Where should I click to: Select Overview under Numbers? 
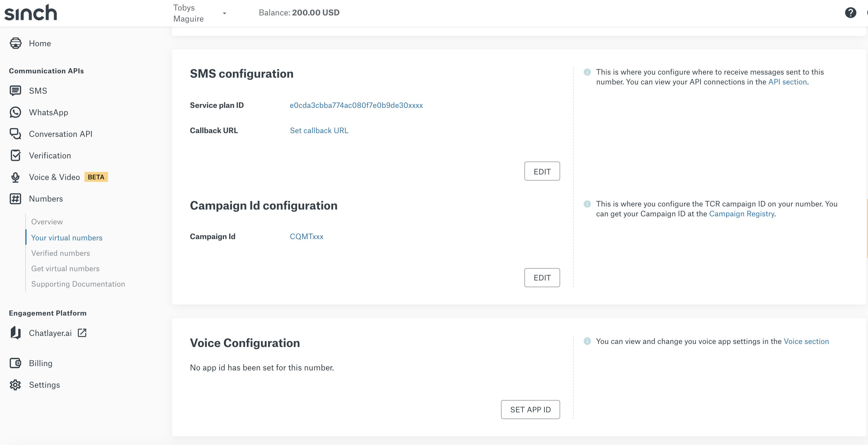[47, 222]
